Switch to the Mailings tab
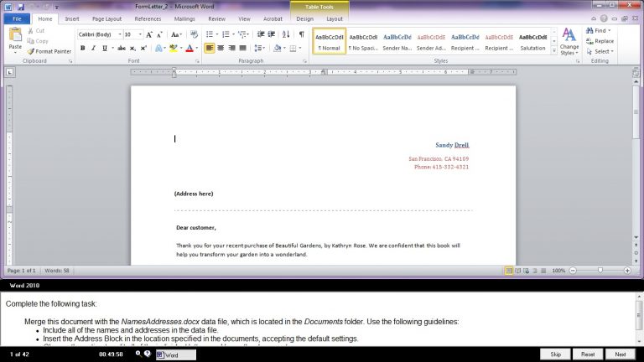 click(x=184, y=18)
